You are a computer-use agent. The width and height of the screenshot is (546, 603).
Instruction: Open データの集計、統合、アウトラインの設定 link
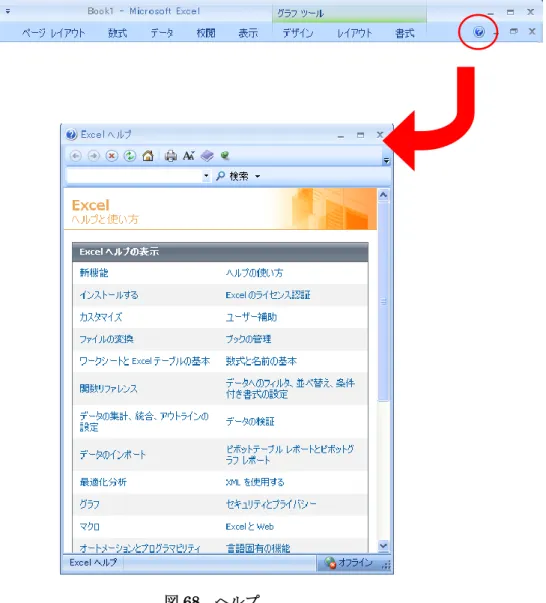tap(144, 421)
